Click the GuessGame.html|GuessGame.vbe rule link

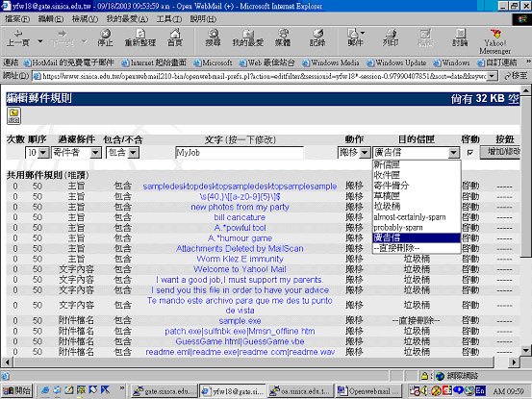point(240,341)
